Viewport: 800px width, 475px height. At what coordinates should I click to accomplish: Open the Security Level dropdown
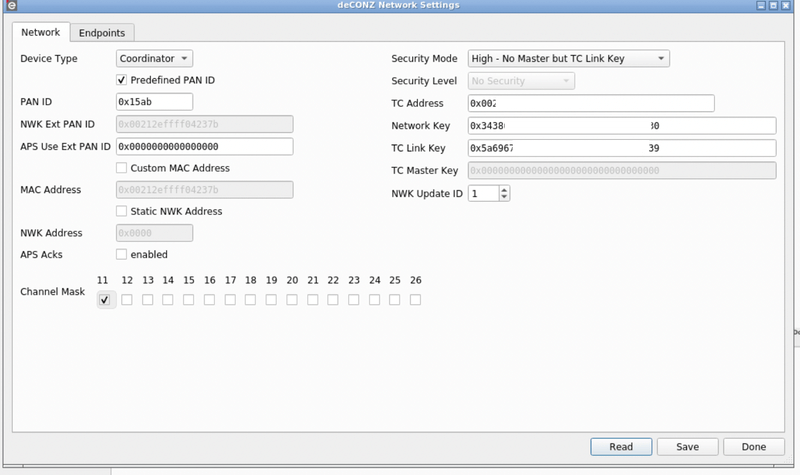pyautogui.click(x=521, y=81)
